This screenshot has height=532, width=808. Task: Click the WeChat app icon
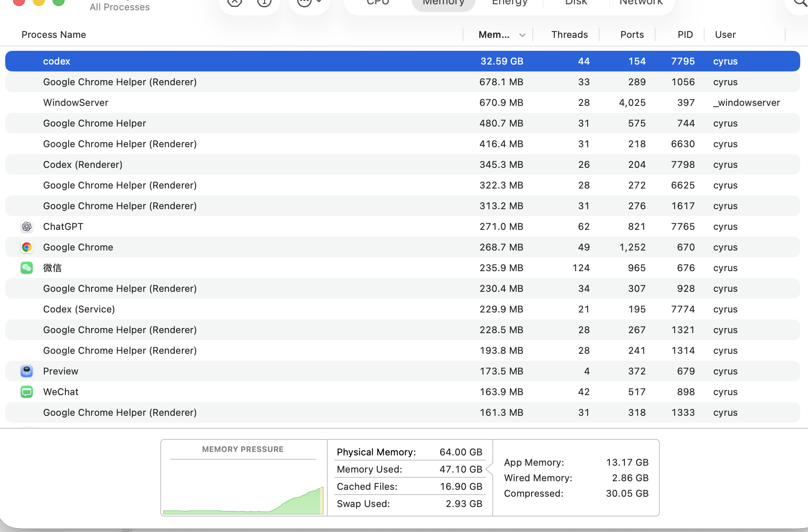point(27,392)
